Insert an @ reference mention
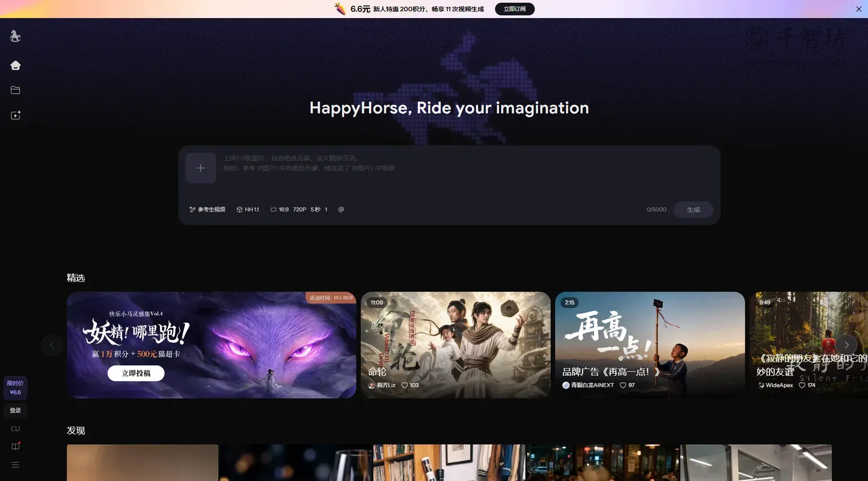The width and height of the screenshot is (868, 481). 341,209
